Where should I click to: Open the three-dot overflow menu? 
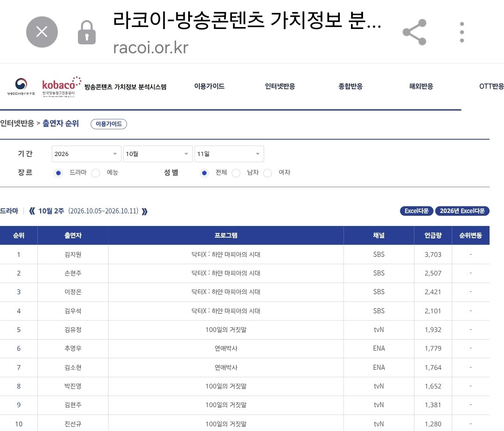462,32
